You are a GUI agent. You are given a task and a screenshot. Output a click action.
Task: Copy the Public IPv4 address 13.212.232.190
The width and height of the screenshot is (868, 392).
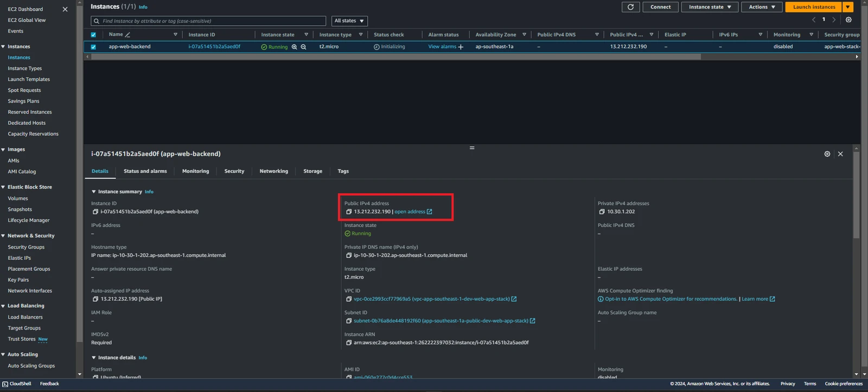pos(349,212)
